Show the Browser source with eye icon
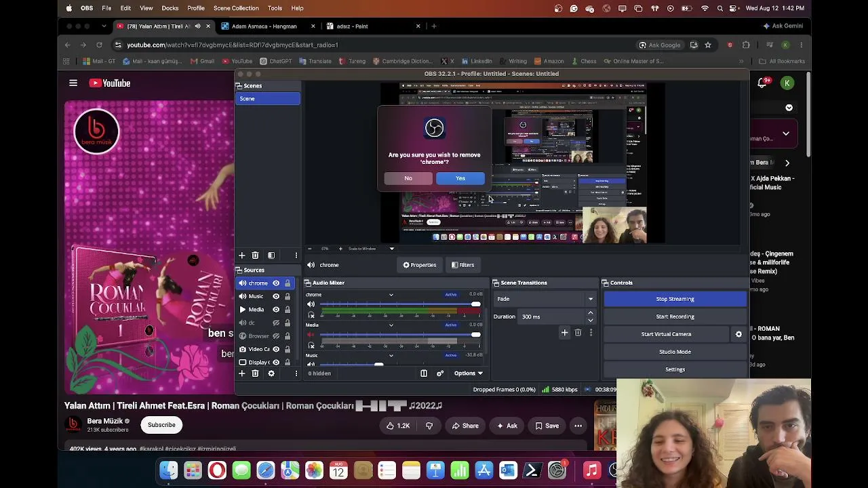Viewport: 868px width, 488px height. coord(276,336)
